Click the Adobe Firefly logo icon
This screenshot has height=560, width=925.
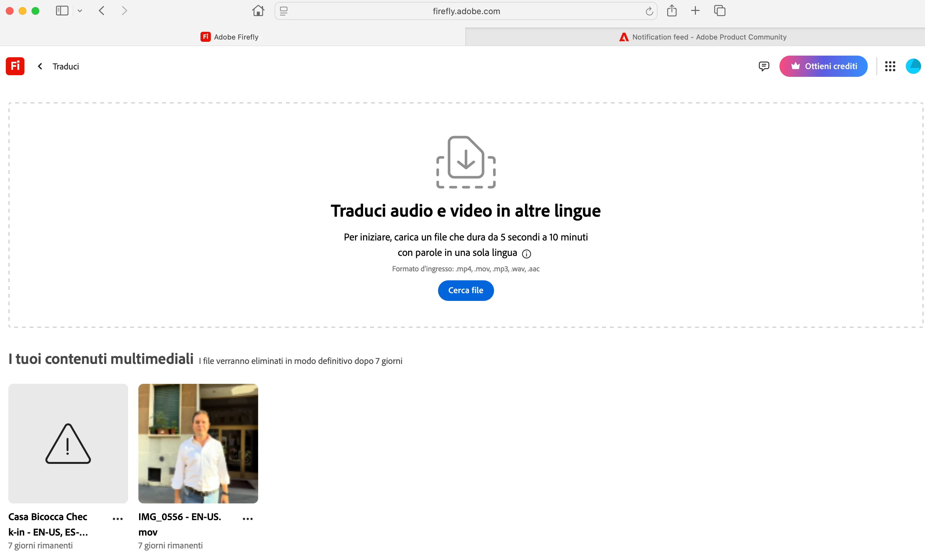pos(15,66)
